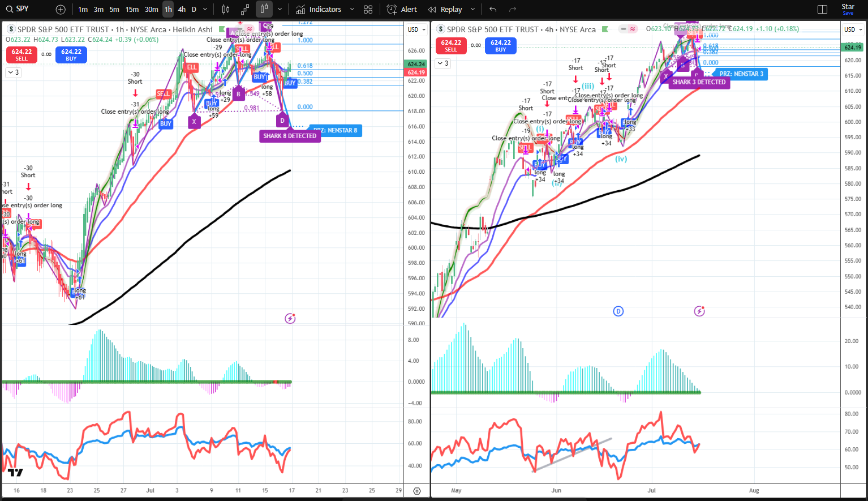This screenshot has width=868, height=501.
Task: Click the (iv) wave label on 4h chart
Action: click(621, 159)
